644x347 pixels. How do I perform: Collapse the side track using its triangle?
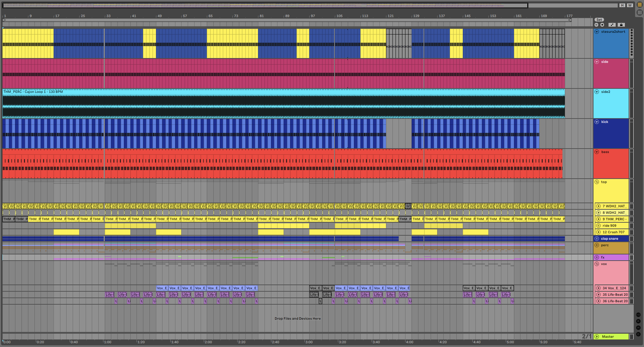[597, 62]
